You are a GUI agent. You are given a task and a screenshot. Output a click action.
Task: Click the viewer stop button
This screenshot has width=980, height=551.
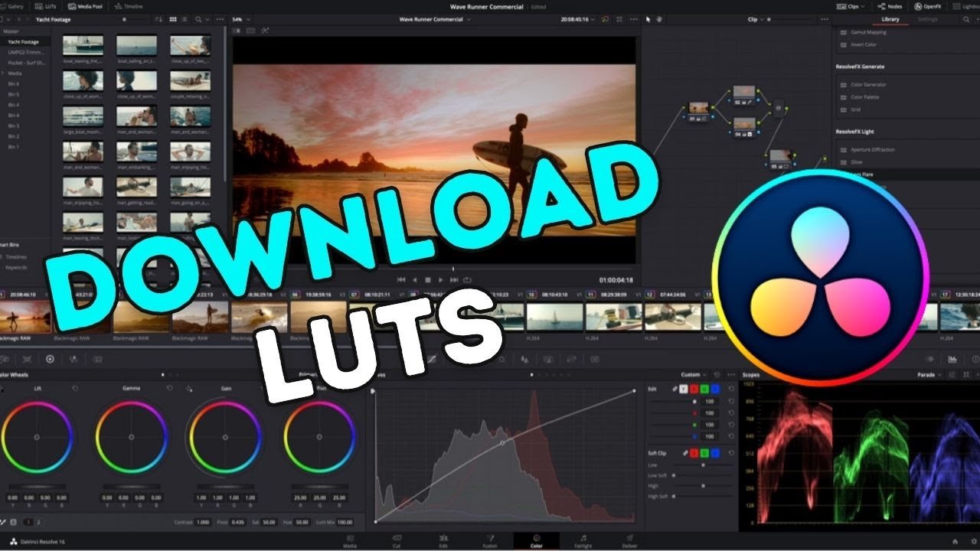tap(428, 280)
